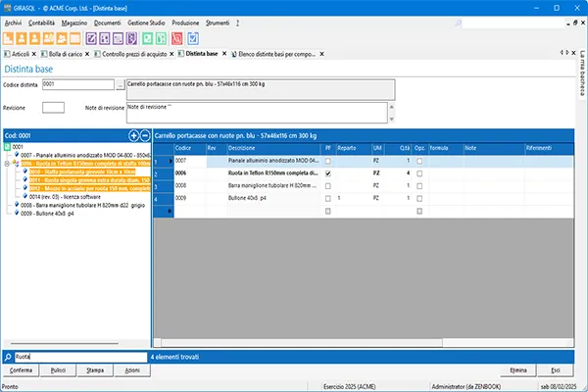Open the Contabilità menu

[x=41, y=23]
